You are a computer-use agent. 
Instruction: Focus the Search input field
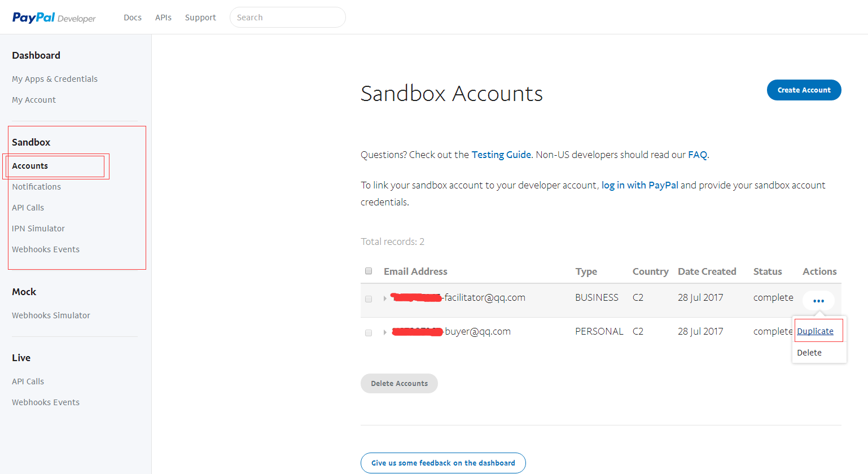tap(287, 17)
